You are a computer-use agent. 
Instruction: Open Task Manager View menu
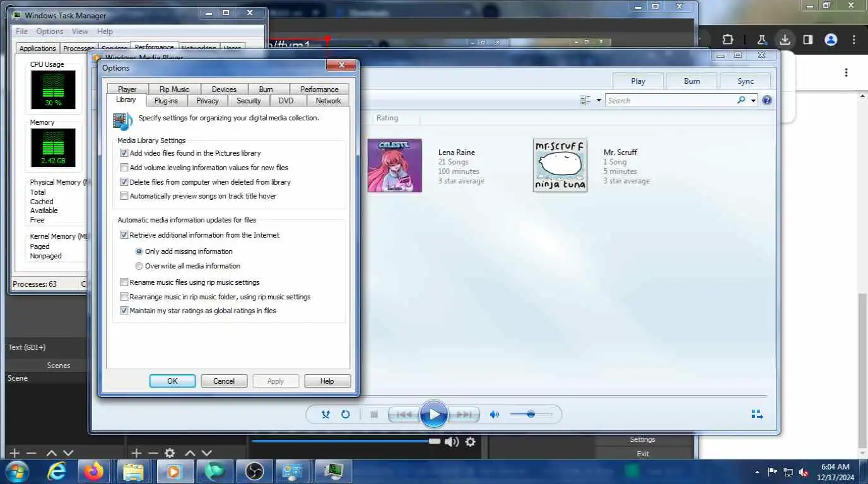coord(80,32)
